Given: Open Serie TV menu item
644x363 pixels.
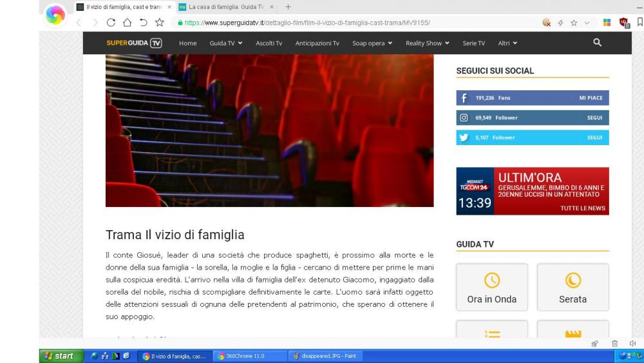Looking at the screenshot, I should [473, 43].
